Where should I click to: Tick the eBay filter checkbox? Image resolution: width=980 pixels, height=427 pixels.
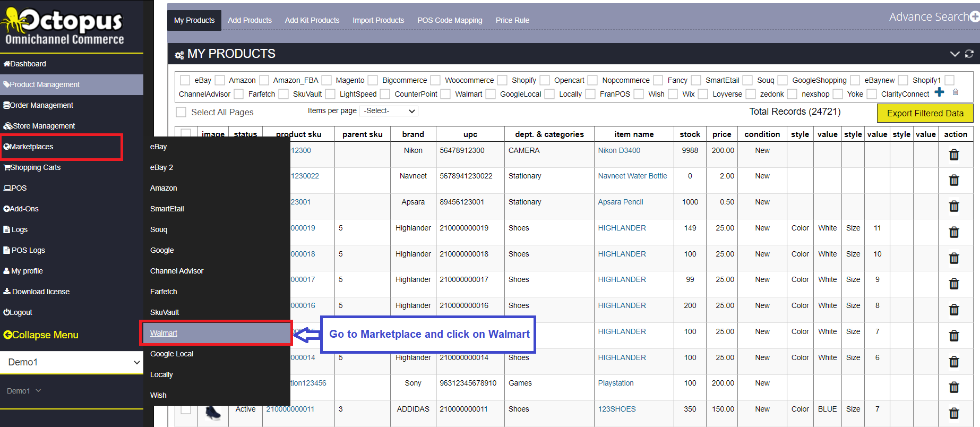(185, 80)
